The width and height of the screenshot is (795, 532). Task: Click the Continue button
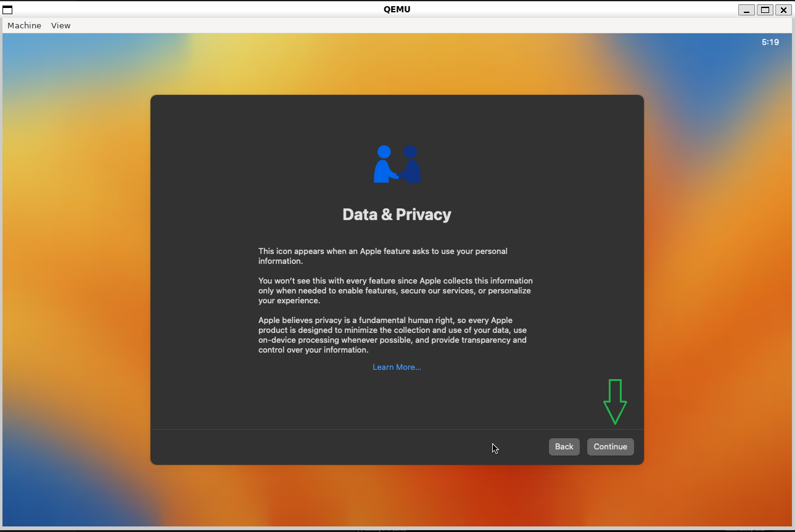coord(611,447)
